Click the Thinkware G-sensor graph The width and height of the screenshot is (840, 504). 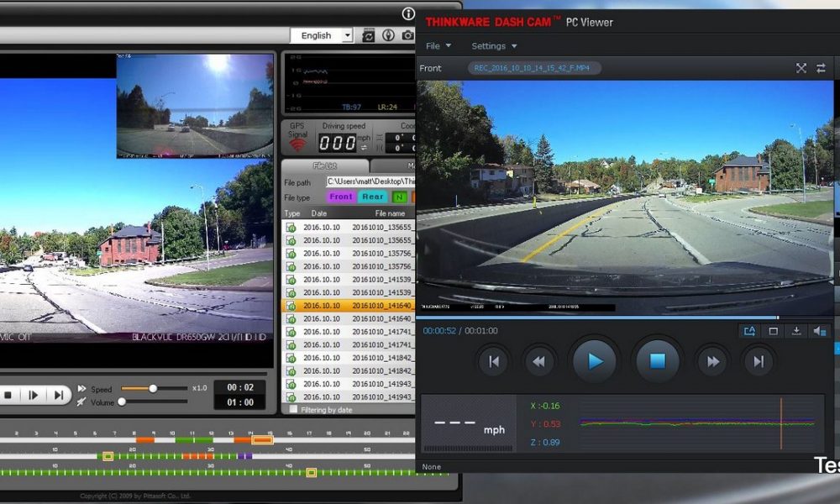click(x=698, y=423)
